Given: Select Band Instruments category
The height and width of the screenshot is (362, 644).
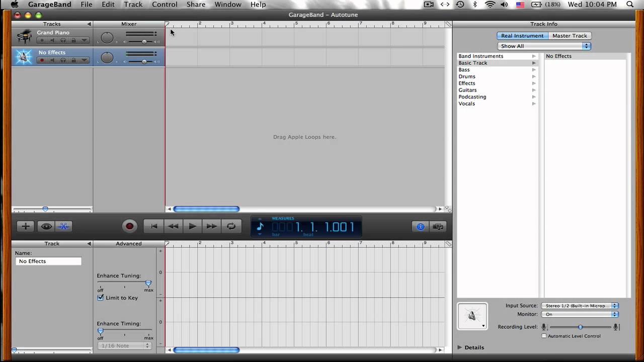Looking at the screenshot, I should tap(497, 56).
